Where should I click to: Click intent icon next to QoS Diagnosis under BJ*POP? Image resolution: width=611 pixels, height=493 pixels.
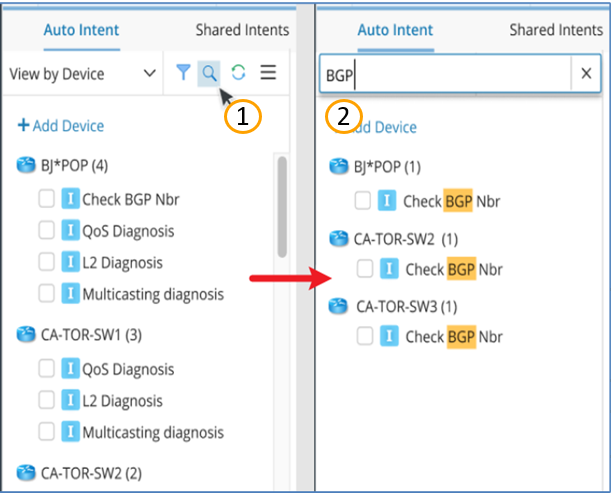click(71, 230)
